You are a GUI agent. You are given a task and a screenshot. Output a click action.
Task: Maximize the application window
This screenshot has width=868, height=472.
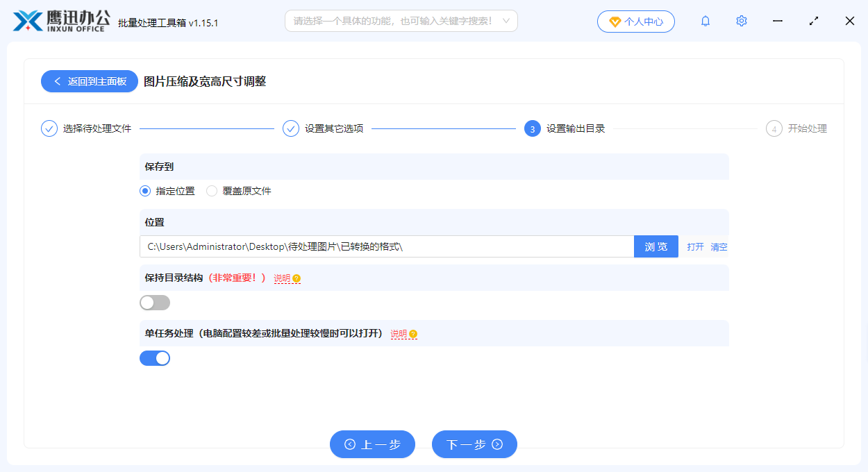point(814,22)
